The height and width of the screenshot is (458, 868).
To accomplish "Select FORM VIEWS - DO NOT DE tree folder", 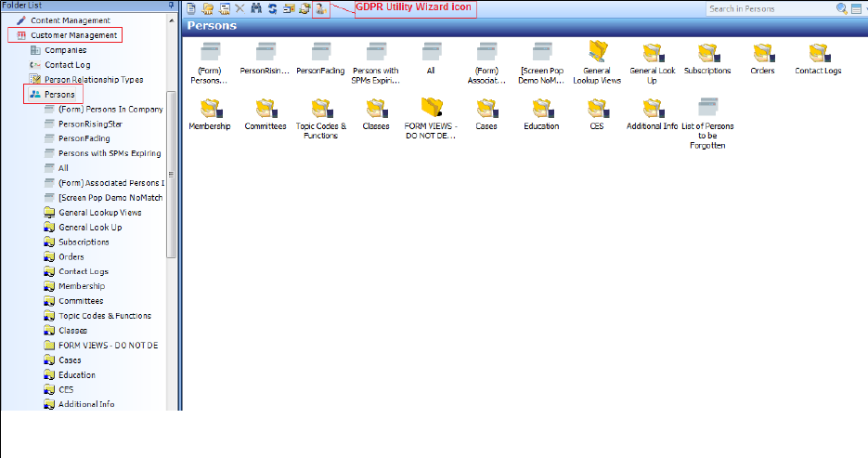I will coord(108,345).
